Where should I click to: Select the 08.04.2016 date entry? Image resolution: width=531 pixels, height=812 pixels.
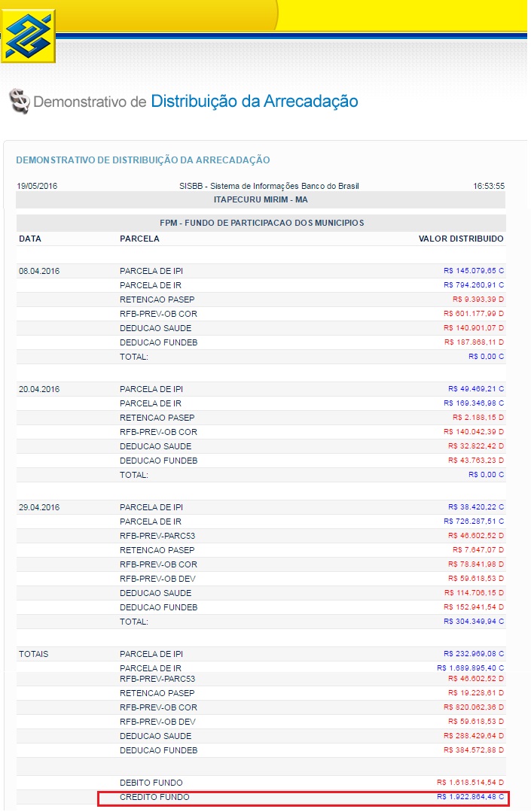point(38,271)
